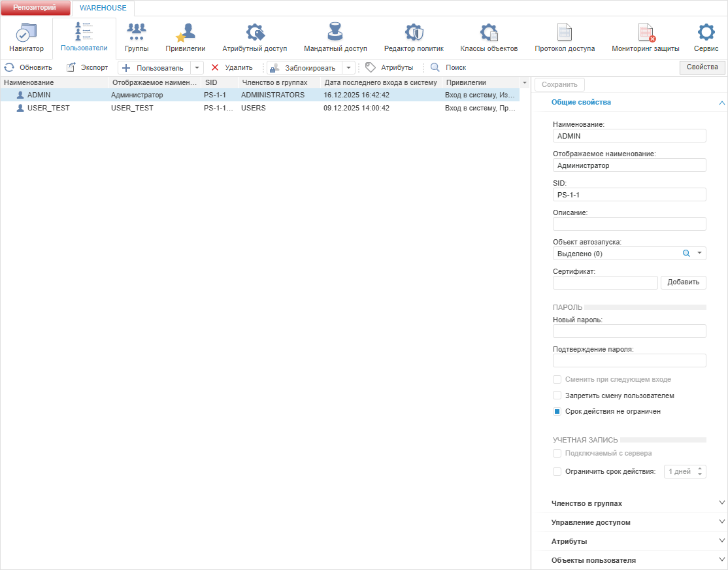The height and width of the screenshot is (570, 728).
Task: Sort by Привилегии column header
Action: (481, 83)
